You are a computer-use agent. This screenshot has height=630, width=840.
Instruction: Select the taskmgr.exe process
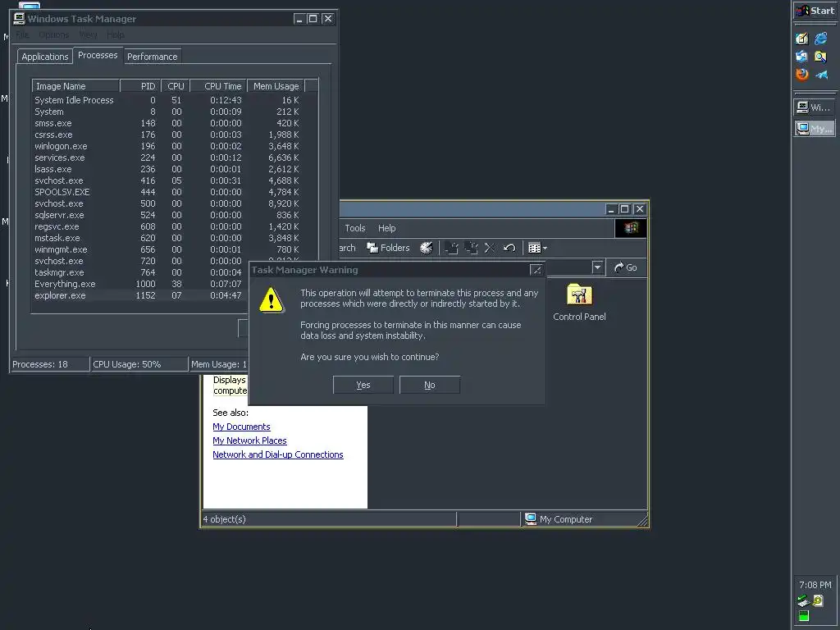click(x=140, y=272)
